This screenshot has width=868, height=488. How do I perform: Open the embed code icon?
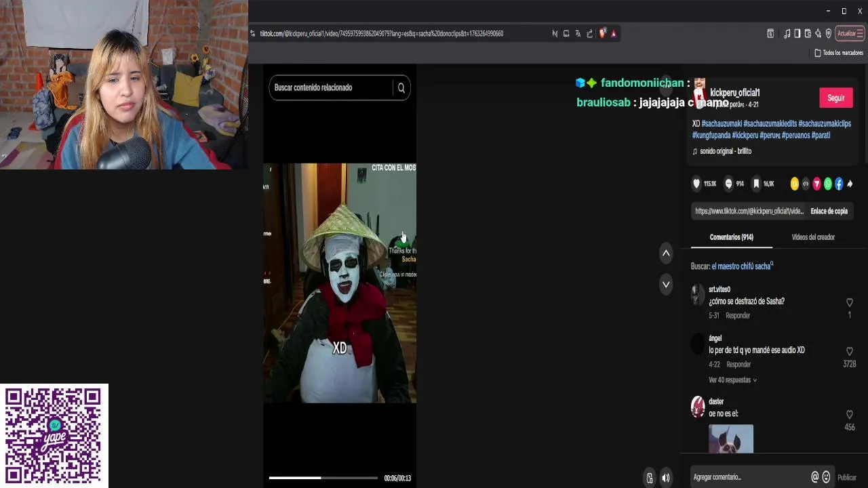click(806, 184)
